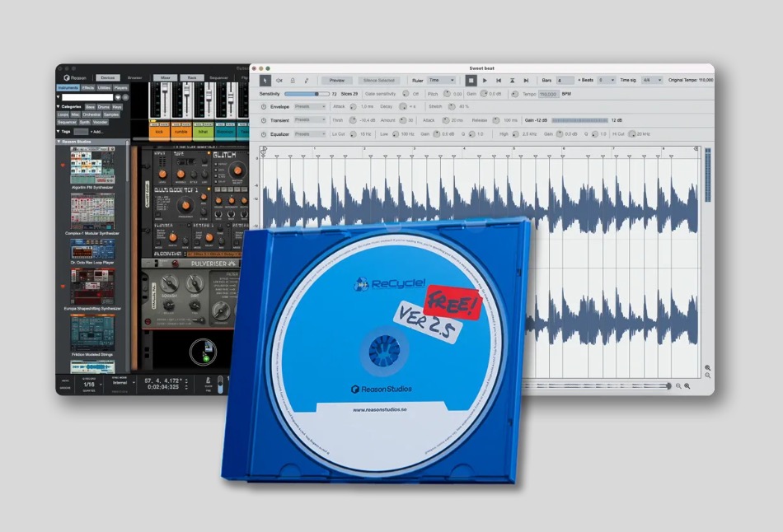Click the Preview button in ReCycle
This screenshot has height=532, width=783.
(336, 81)
